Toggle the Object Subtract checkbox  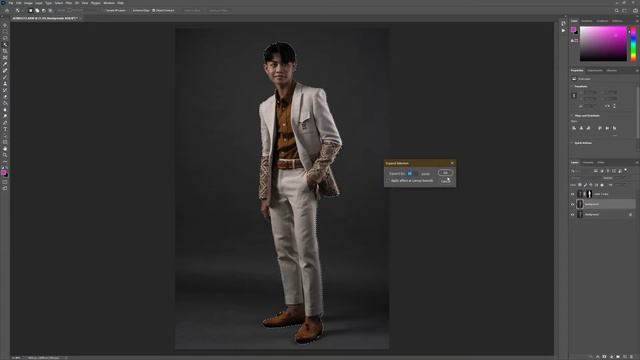click(153, 10)
